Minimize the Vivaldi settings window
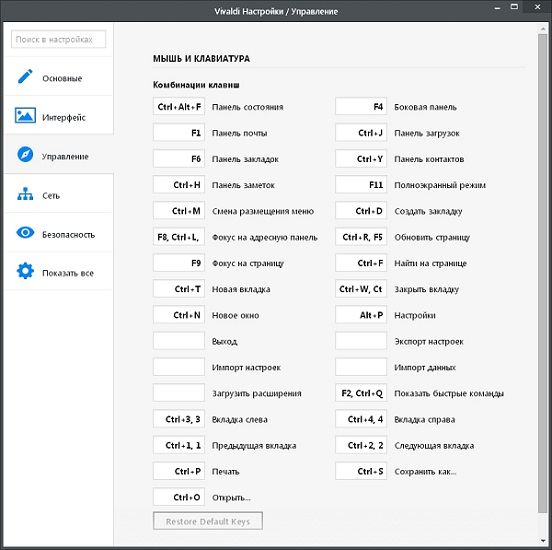The height and width of the screenshot is (550, 552). coord(497,8)
